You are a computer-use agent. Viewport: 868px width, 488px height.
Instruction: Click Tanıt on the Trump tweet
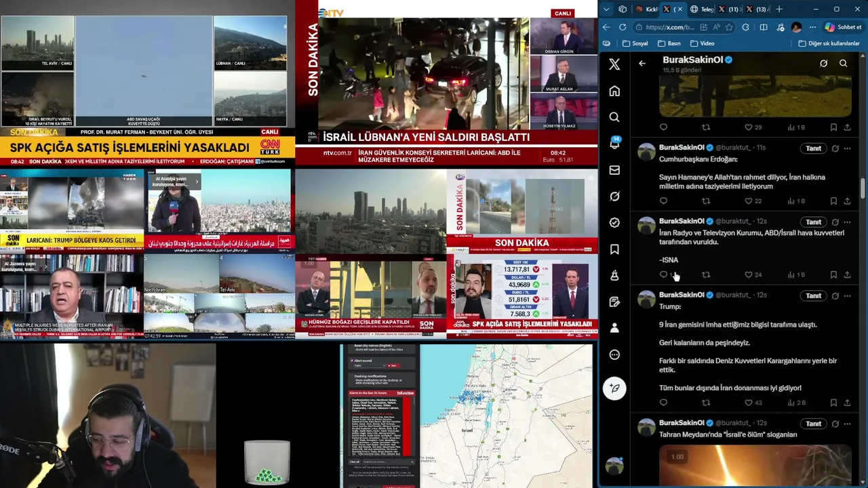[x=813, y=296]
